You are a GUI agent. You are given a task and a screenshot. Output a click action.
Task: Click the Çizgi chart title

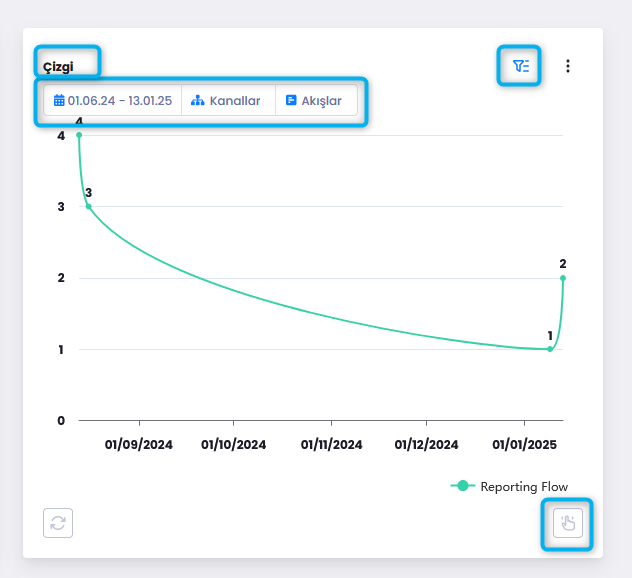pyautogui.click(x=58, y=66)
